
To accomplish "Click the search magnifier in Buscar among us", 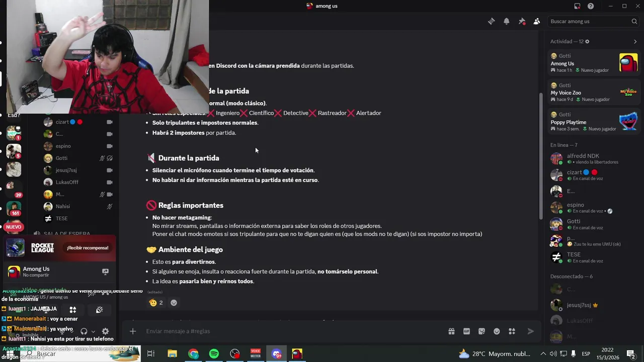I will [x=634, y=21].
